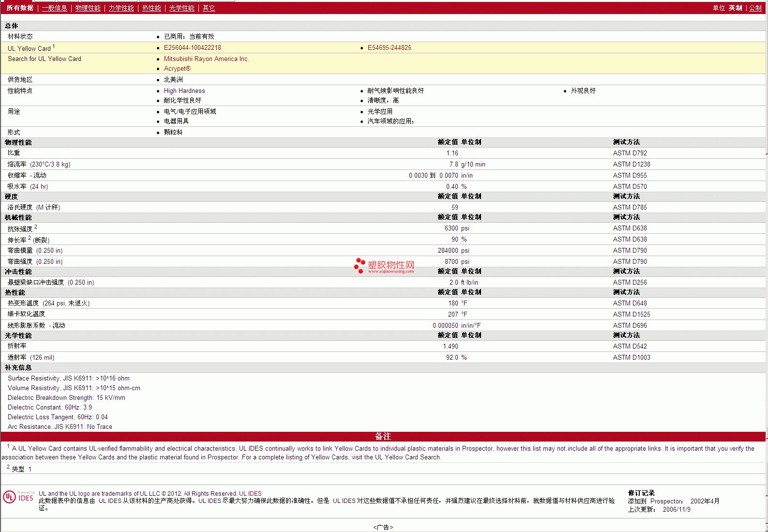
Task: Click footnote 1 next to UL Yellow Card
Action: [x=54, y=46]
